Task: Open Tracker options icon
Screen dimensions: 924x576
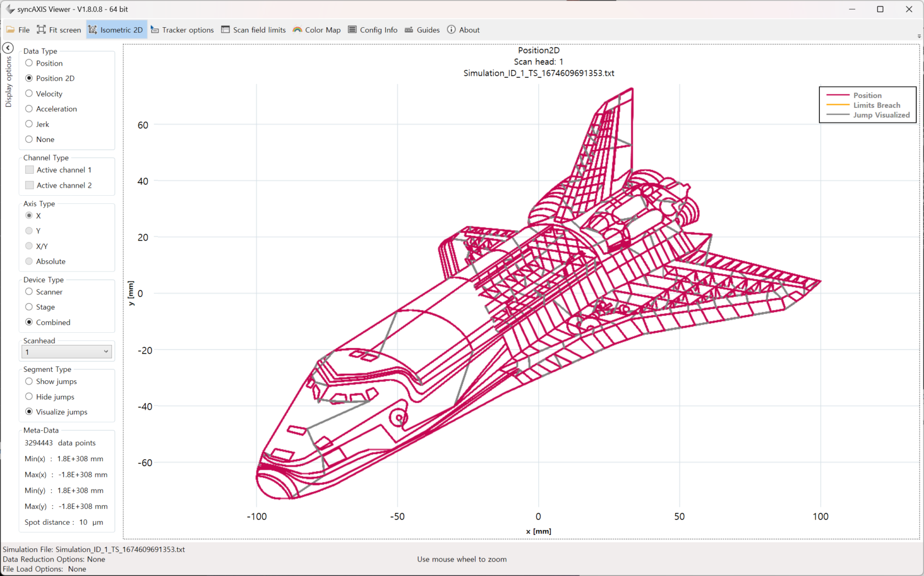Action: [155, 30]
